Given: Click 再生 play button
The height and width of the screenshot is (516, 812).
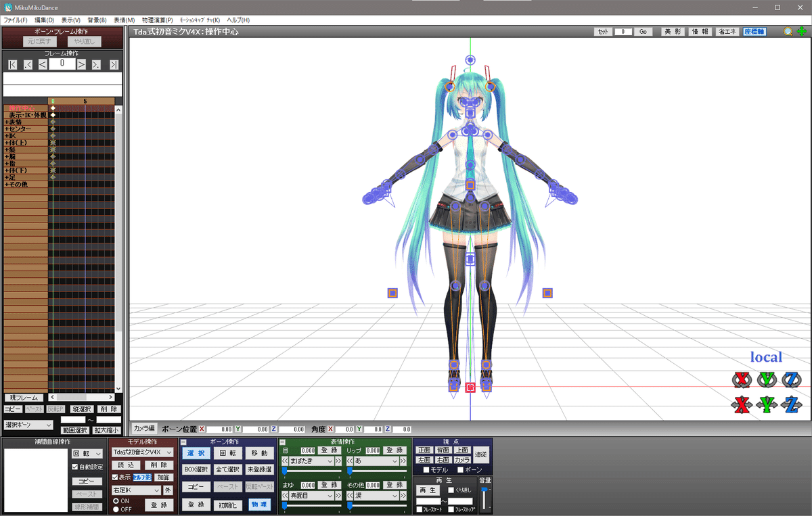Looking at the screenshot, I should (x=428, y=490).
